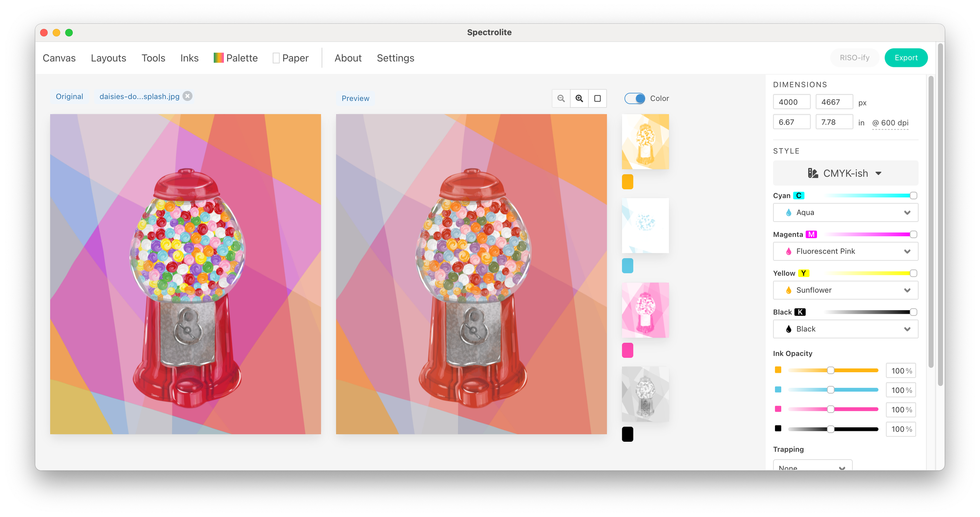
Task: Click the zoom out magnifier icon
Action: coord(561,98)
